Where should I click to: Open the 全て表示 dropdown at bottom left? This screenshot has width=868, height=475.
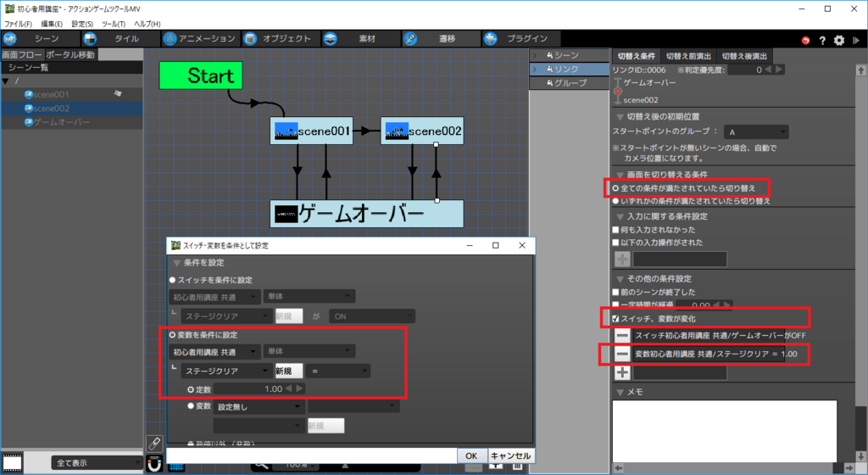[97, 463]
